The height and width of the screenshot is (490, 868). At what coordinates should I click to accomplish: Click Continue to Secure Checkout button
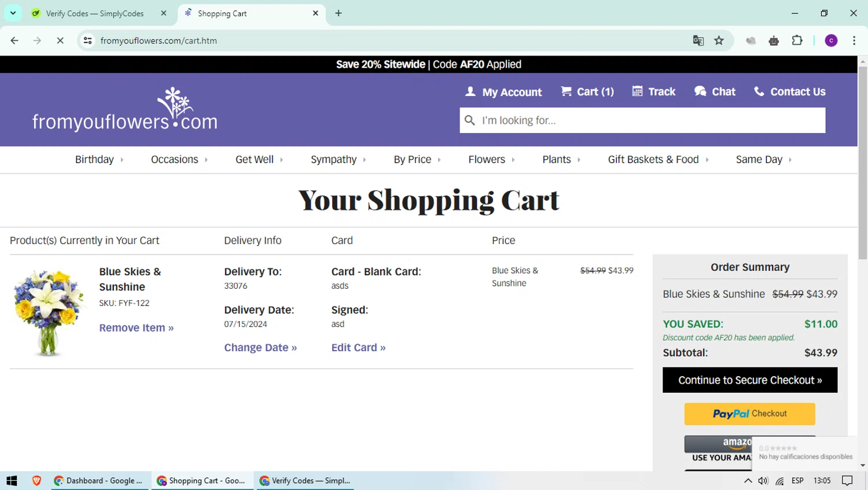coord(750,380)
